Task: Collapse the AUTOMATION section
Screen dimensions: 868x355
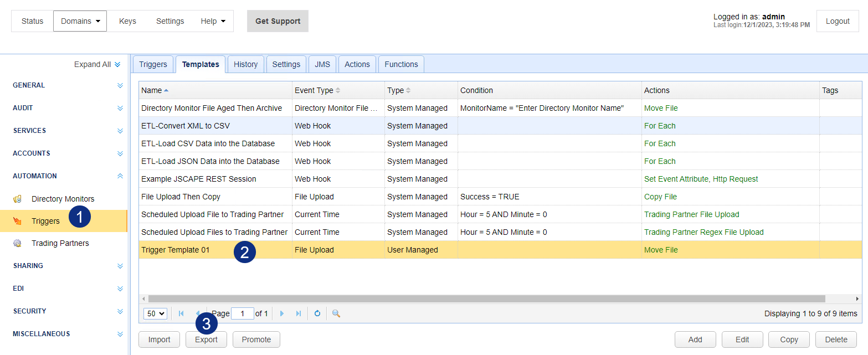Action: coord(120,176)
